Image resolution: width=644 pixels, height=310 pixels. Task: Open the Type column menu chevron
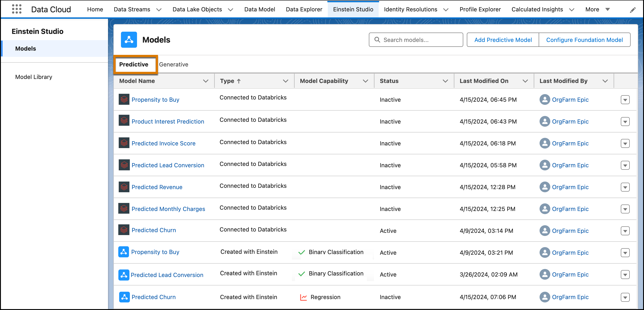pyautogui.click(x=285, y=81)
